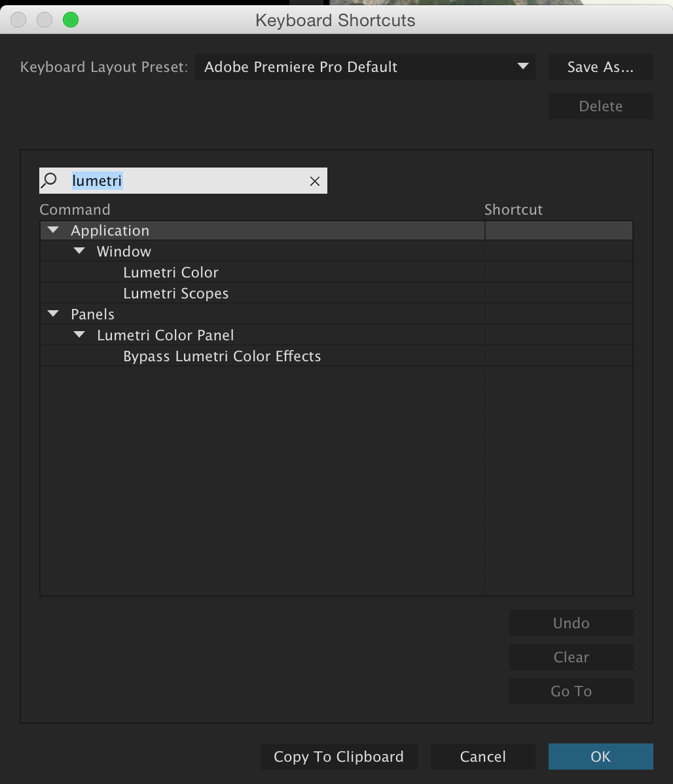
Task: Click the Delete preset button
Action: 600,106
